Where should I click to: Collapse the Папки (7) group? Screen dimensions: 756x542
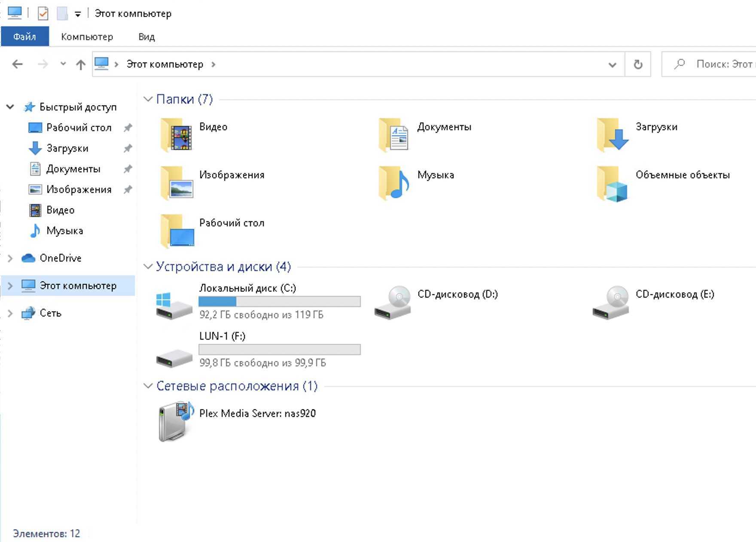coord(148,99)
